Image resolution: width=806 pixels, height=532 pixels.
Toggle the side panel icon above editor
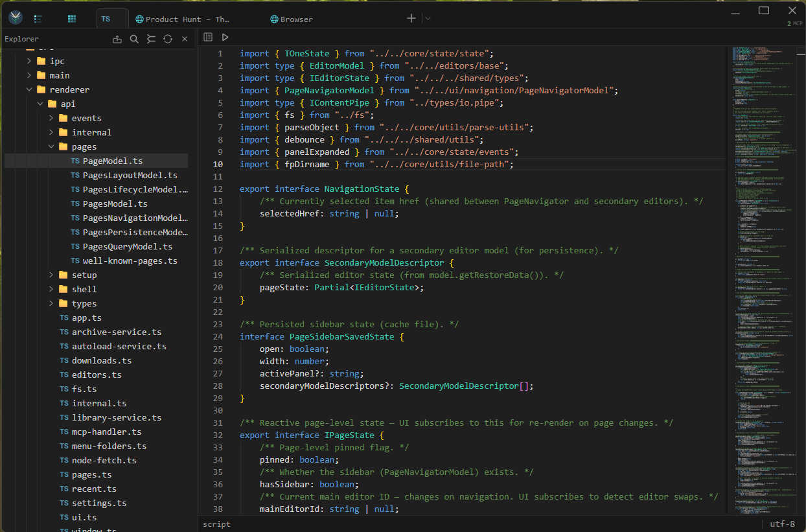click(x=208, y=38)
